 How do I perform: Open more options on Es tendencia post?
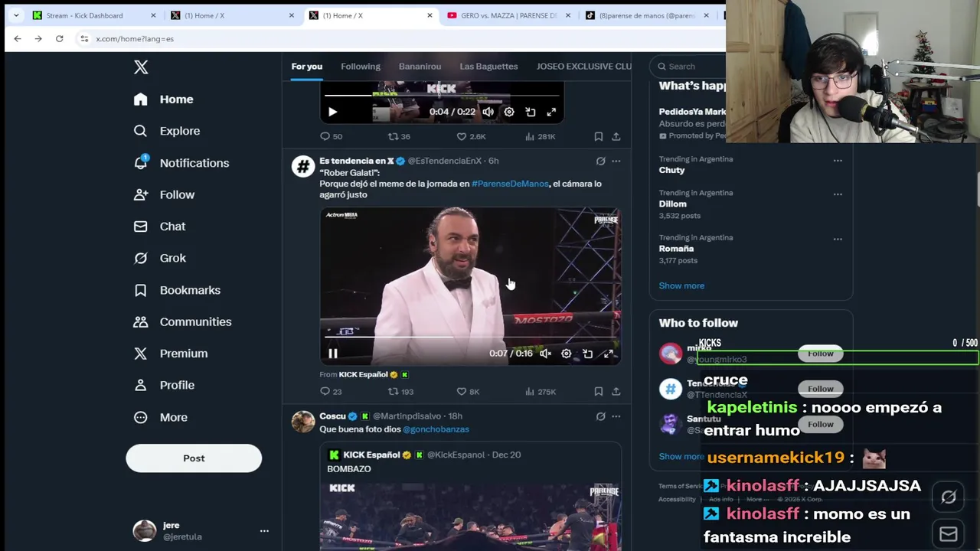coord(616,161)
